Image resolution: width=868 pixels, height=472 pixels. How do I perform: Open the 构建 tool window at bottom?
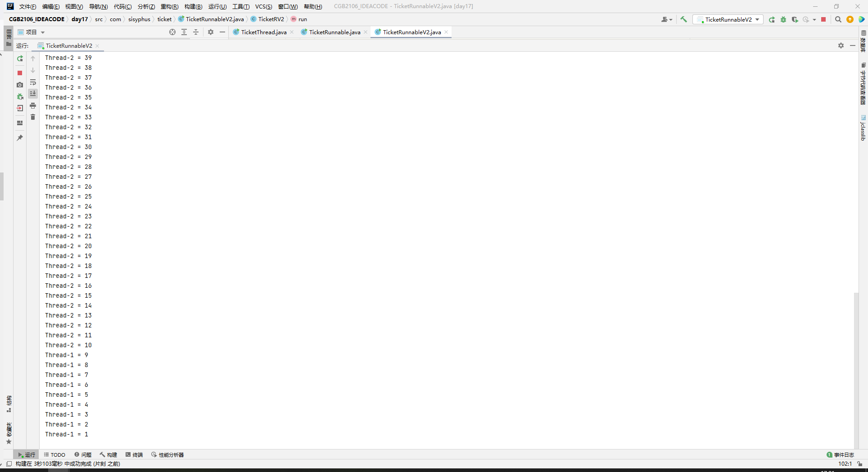tap(108, 455)
